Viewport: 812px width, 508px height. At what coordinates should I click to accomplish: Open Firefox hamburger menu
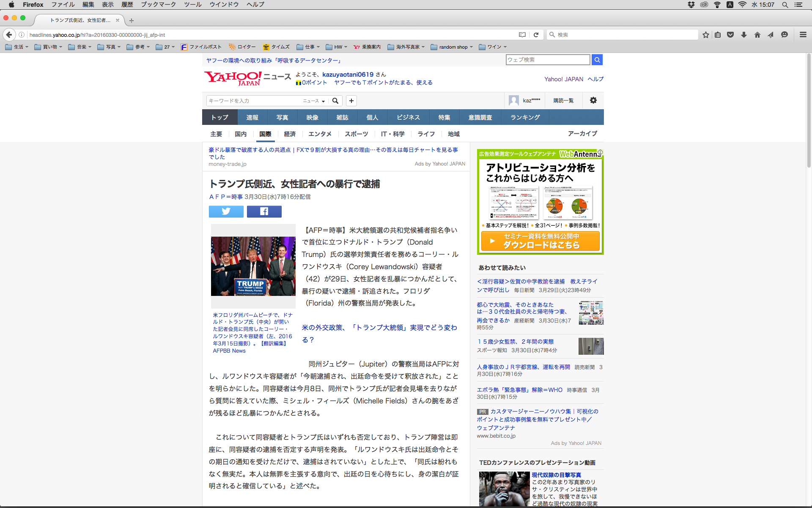coord(803,35)
